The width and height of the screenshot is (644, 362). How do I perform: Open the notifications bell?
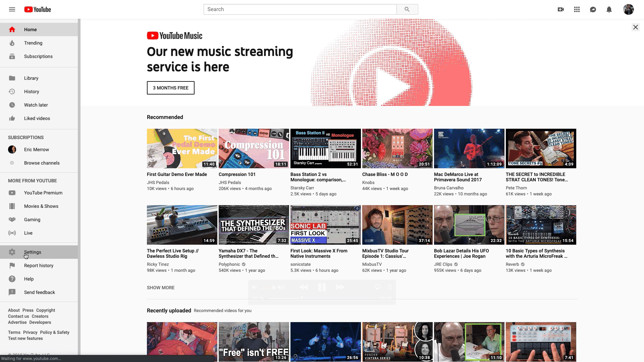609,9
